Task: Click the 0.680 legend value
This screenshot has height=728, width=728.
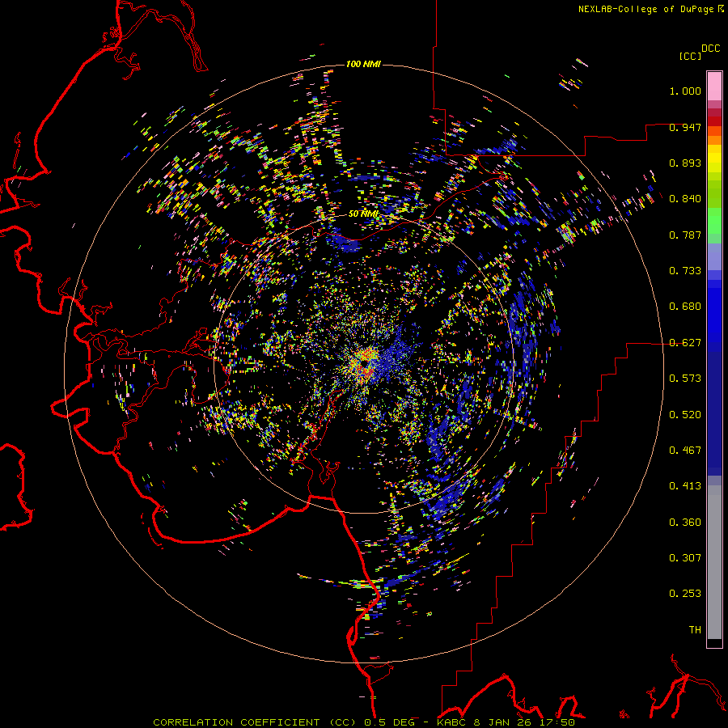Action: [x=685, y=307]
